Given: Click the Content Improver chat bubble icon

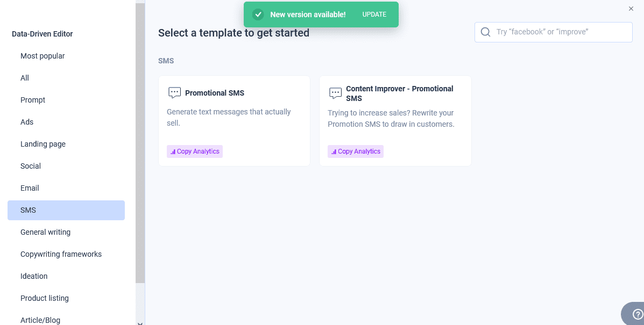Looking at the screenshot, I should tap(335, 93).
